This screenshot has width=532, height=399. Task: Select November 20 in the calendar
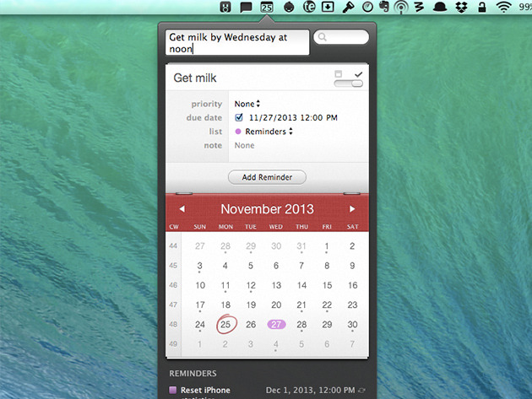[x=276, y=305]
